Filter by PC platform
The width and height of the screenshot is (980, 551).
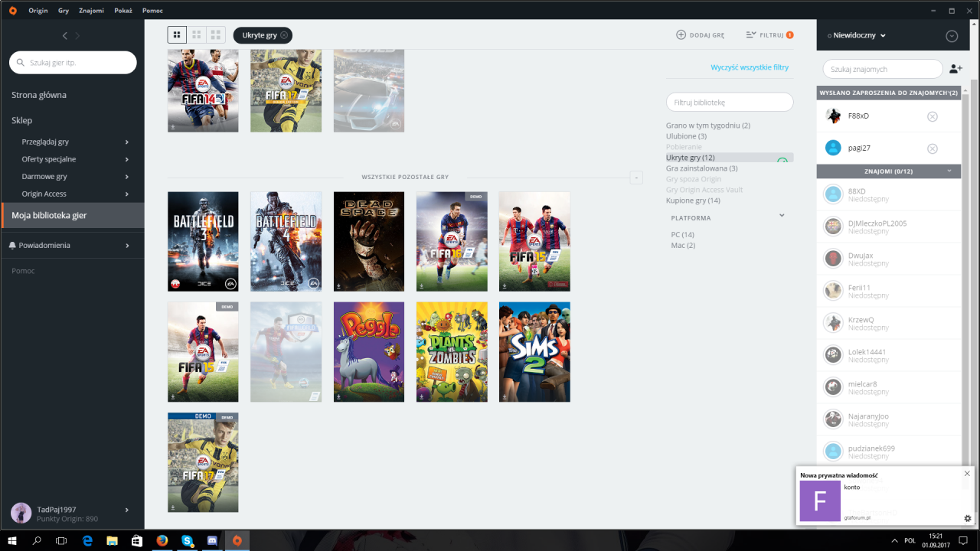coord(682,235)
